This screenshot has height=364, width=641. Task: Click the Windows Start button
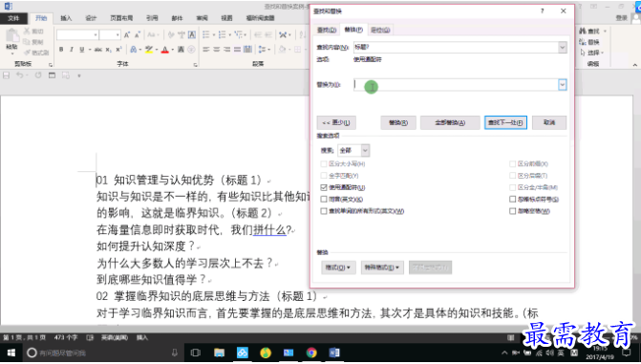pos(11,353)
